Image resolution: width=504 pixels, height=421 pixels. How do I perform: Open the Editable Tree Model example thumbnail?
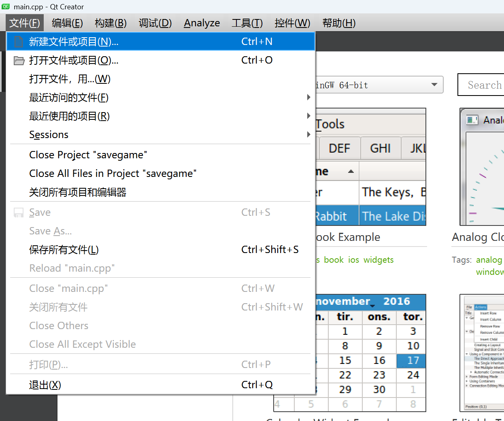[x=482, y=353]
